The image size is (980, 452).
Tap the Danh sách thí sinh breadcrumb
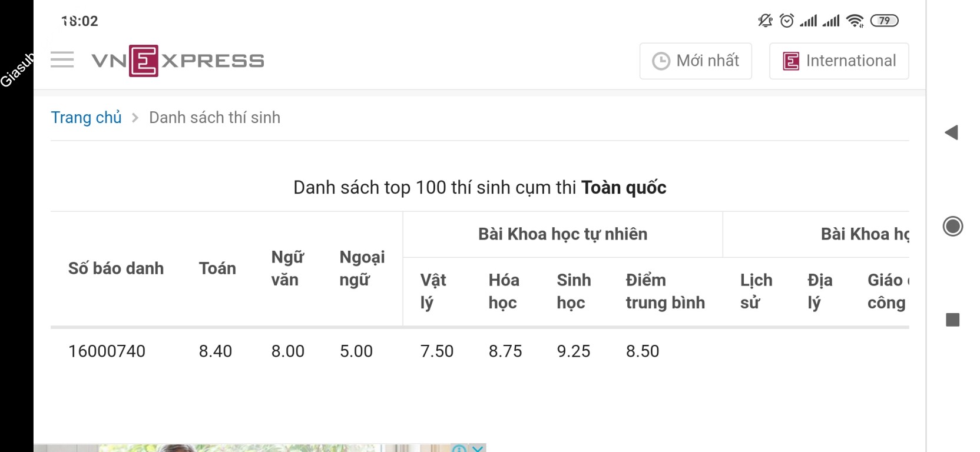pyautogui.click(x=214, y=118)
